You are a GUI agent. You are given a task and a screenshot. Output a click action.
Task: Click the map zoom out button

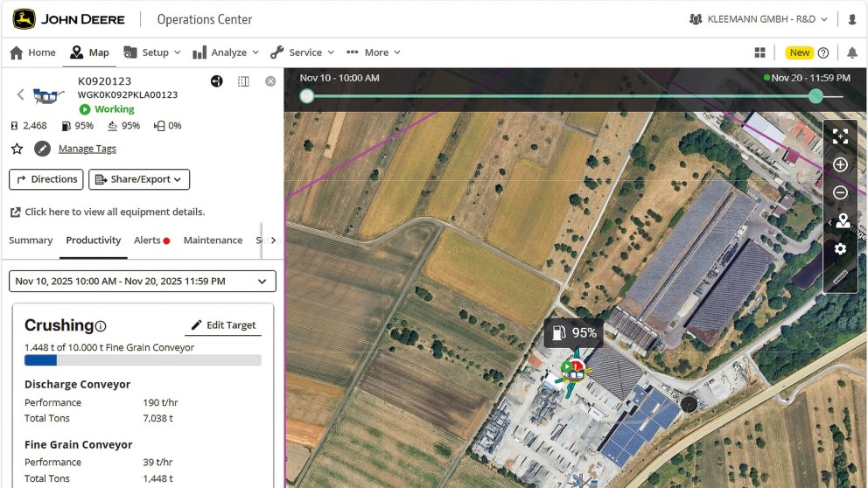pos(840,193)
